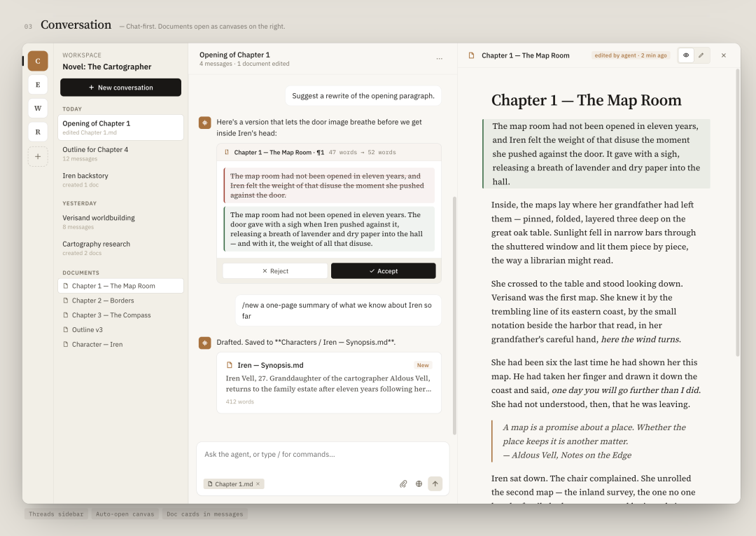The height and width of the screenshot is (536, 756).
Task: Click the globe web search icon
Action: point(419,483)
